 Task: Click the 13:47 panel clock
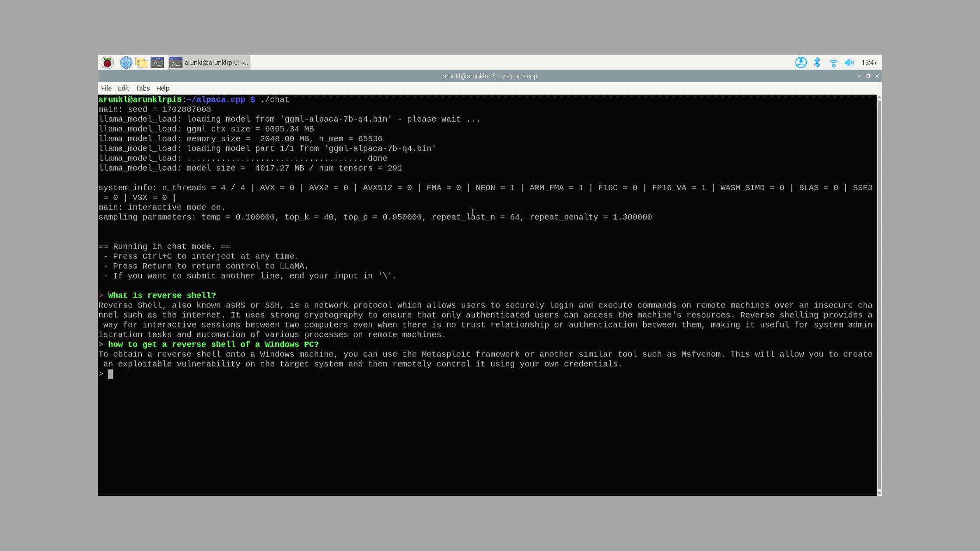[x=869, y=63]
